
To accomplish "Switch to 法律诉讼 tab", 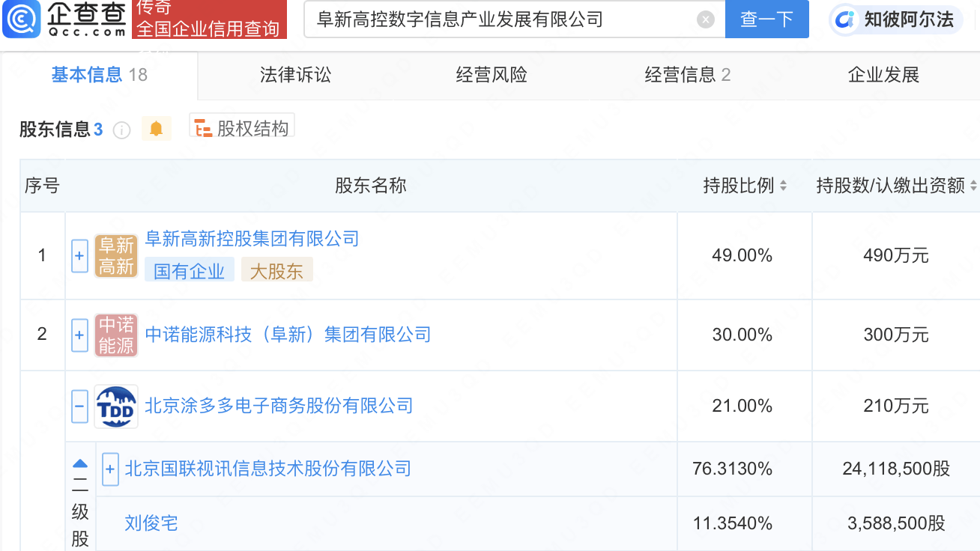I will click(x=295, y=74).
